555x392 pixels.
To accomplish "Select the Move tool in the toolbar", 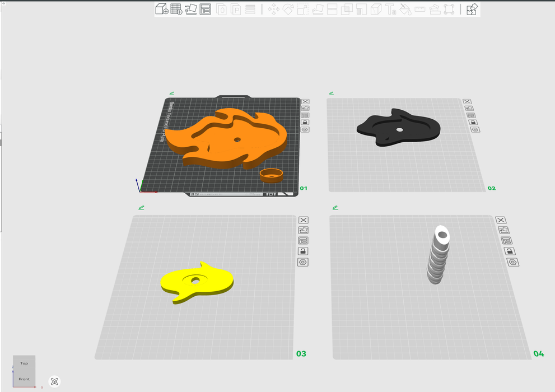I will tap(273, 9).
